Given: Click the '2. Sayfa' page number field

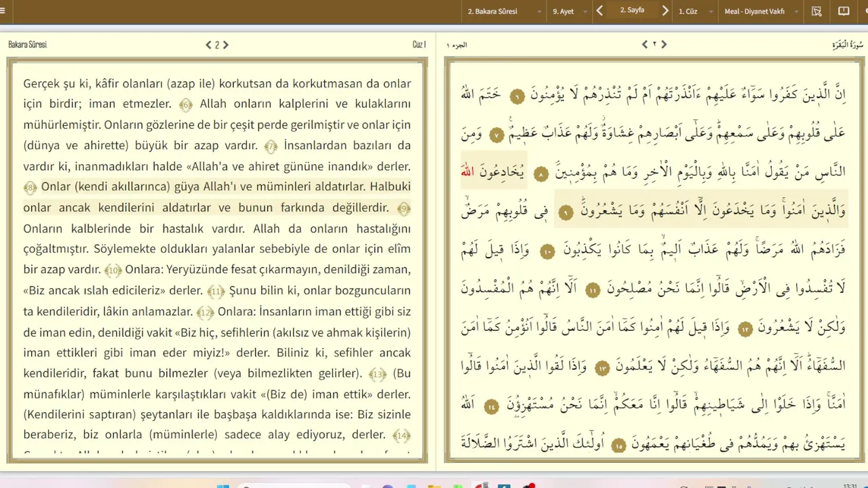Looking at the screenshot, I should (x=632, y=11).
